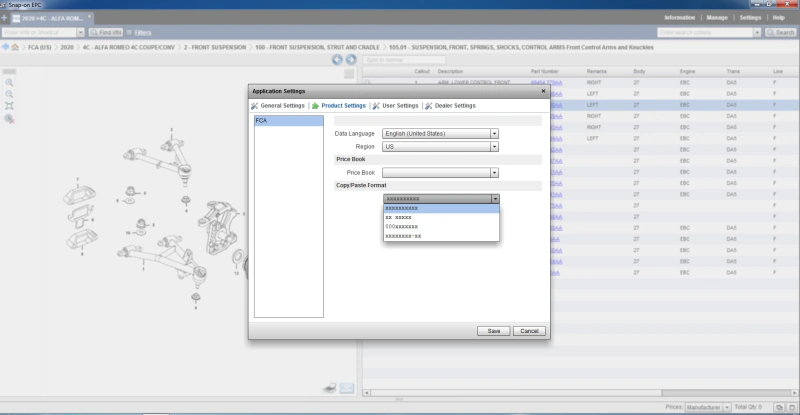Select FCA in the product list
Screen dimensions: 800x415
[x=288, y=120]
